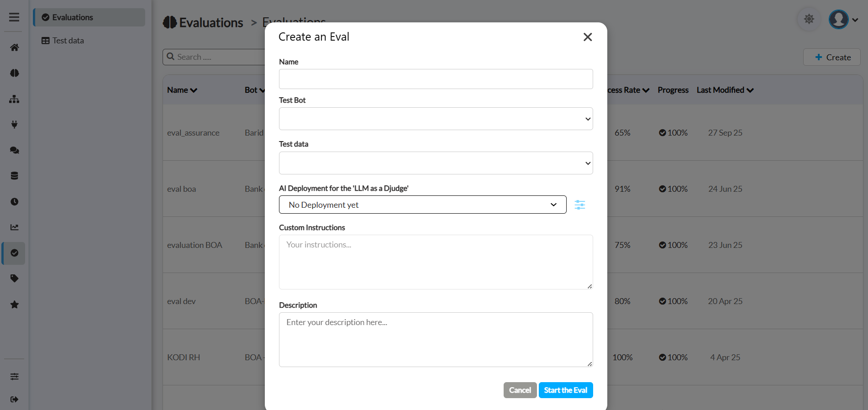Screen dimensions: 868x410
Task: Click the Start the Eval button
Action: coord(565,390)
